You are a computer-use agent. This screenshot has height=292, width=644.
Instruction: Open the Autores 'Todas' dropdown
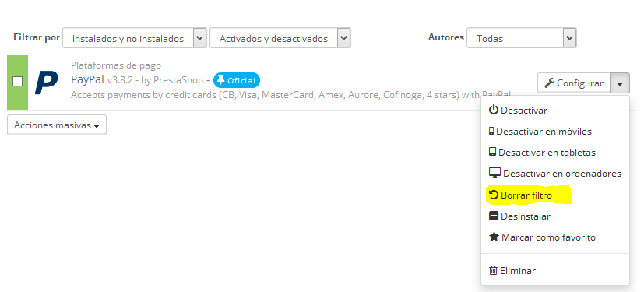[x=521, y=39]
